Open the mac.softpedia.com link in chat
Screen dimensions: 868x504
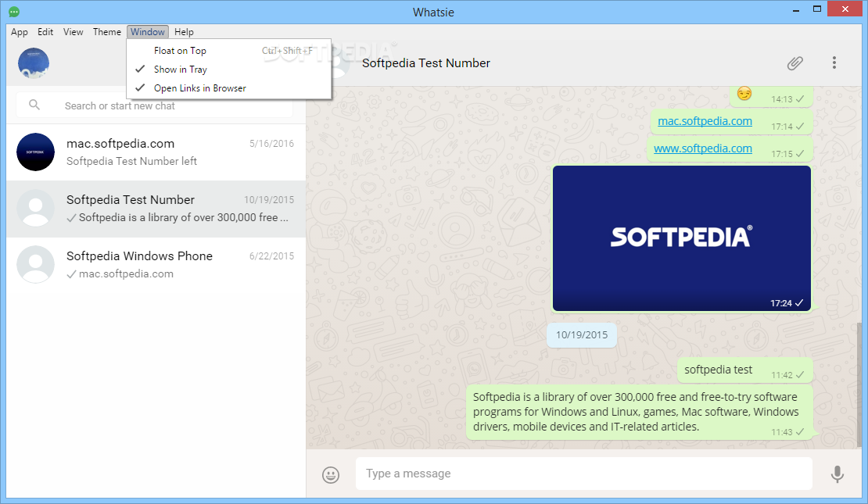click(705, 121)
